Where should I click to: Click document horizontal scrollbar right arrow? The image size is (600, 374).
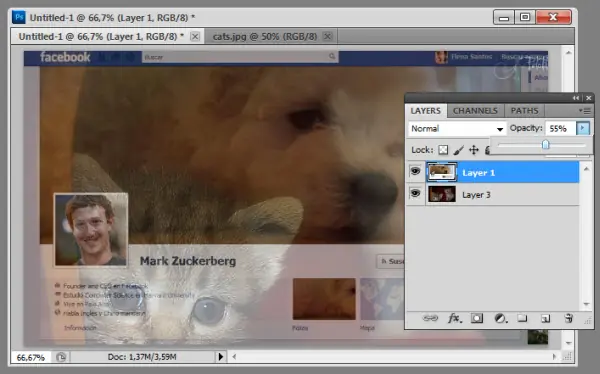pos(554,357)
